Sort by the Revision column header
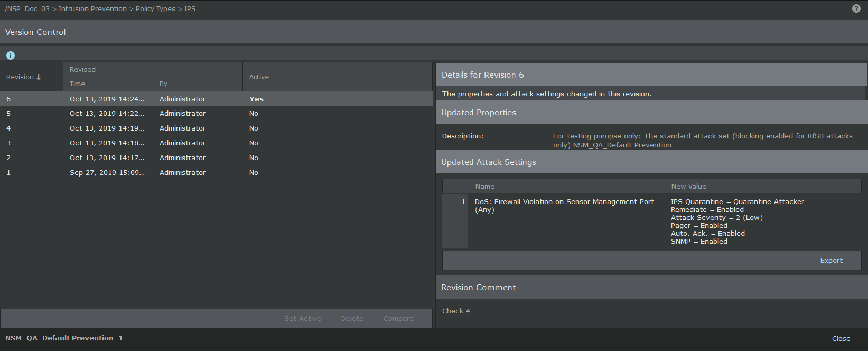 [24, 77]
